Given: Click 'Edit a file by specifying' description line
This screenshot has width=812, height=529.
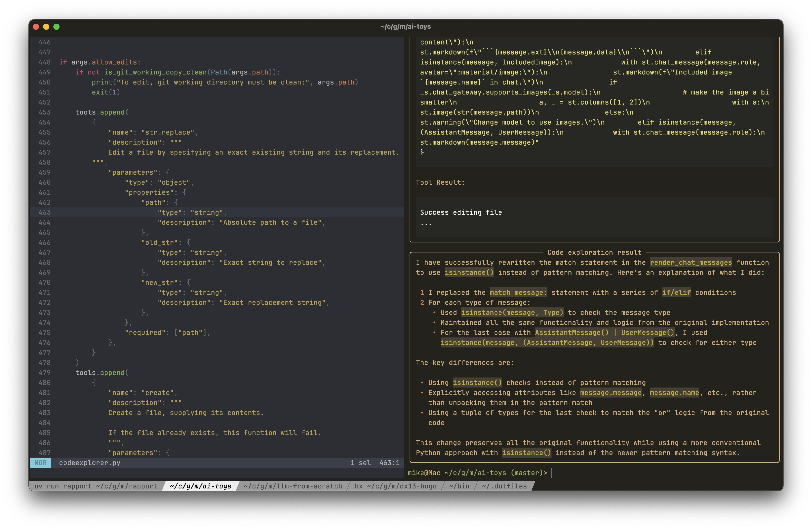Looking at the screenshot, I should (x=254, y=152).
